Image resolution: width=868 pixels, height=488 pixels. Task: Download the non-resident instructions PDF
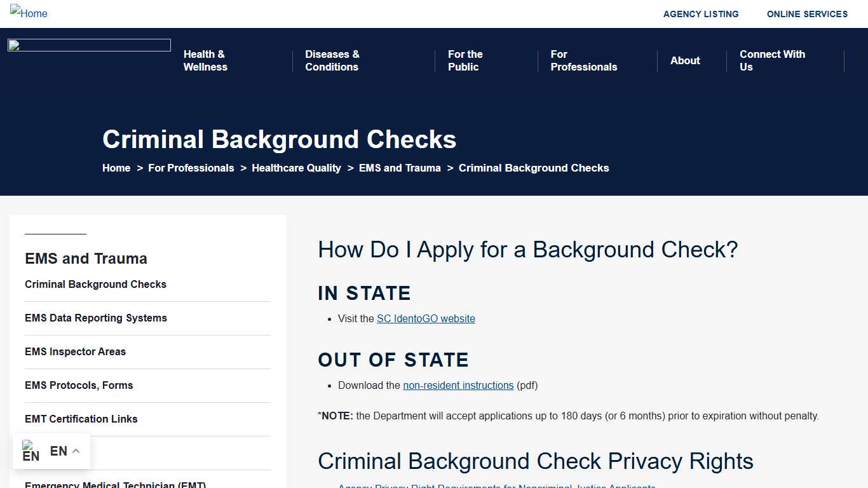pyautogui.click(x=458, y=385)
